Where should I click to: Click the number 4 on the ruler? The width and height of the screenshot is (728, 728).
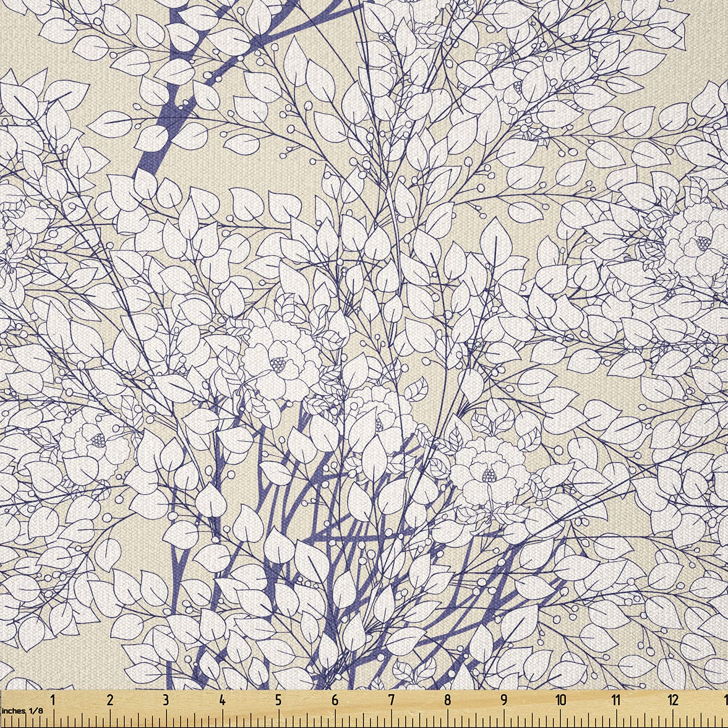pyautogui.click(x=222, y=700)
